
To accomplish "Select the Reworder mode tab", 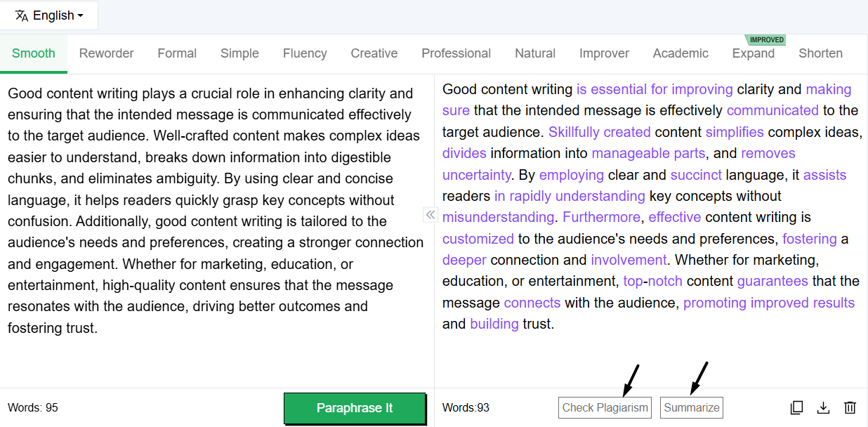I will (106, 53).
